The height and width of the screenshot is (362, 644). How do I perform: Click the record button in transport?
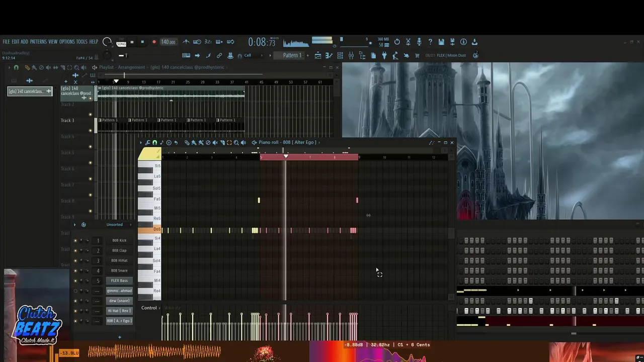coord(154,42)
